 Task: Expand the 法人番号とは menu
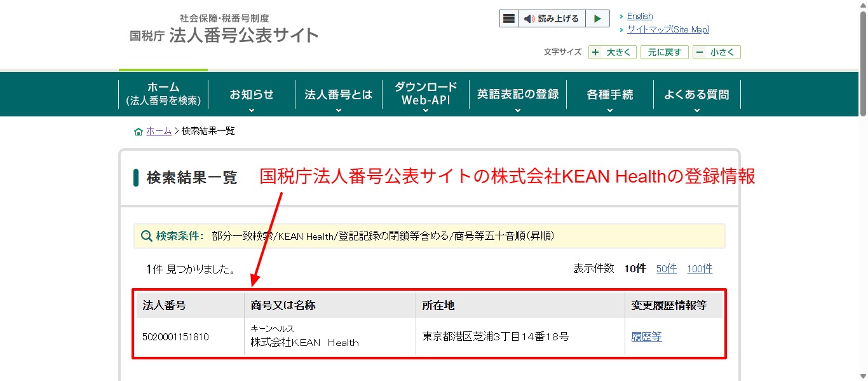(x=339, y=95)
